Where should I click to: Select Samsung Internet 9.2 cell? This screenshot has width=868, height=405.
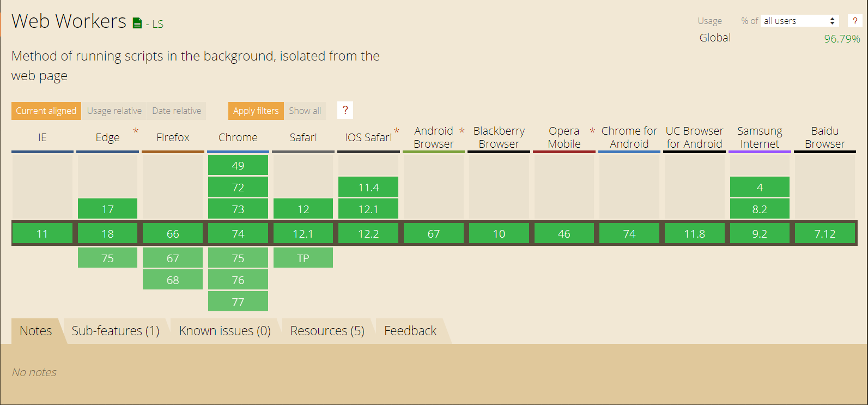click(x=760, y=233)
